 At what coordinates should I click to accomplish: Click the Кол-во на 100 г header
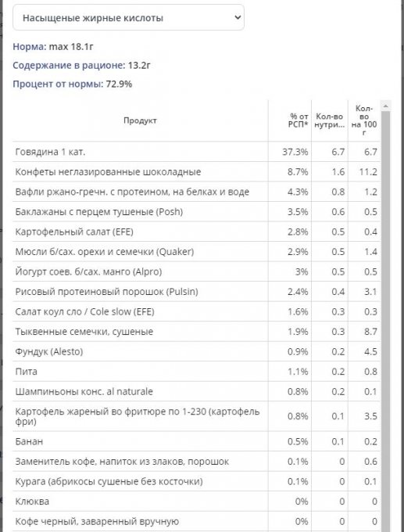tap(364, 120)
